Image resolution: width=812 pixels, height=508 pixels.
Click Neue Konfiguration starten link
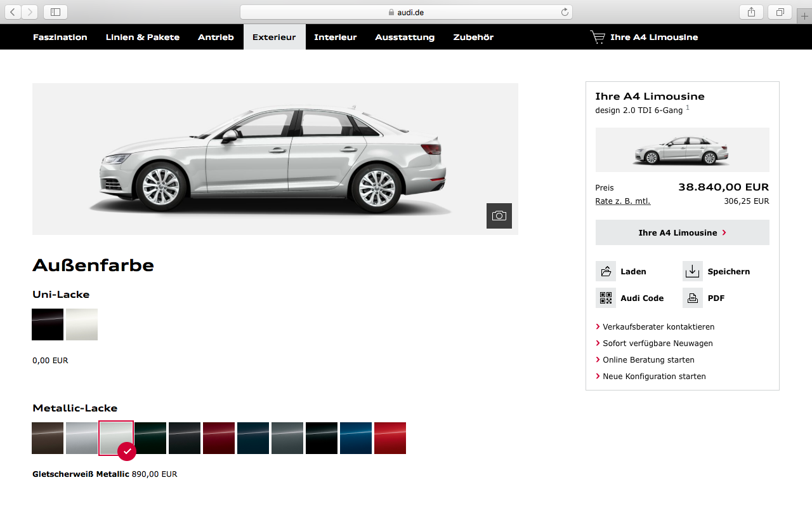coord(654,377)
